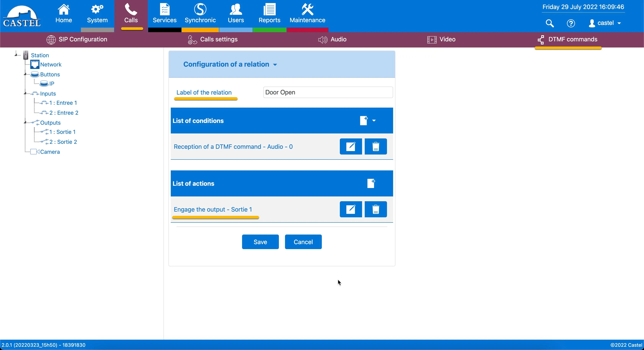The height and width of the screenshot is (350, 644).
Task: Open the System gears menu
Action: 97,14
